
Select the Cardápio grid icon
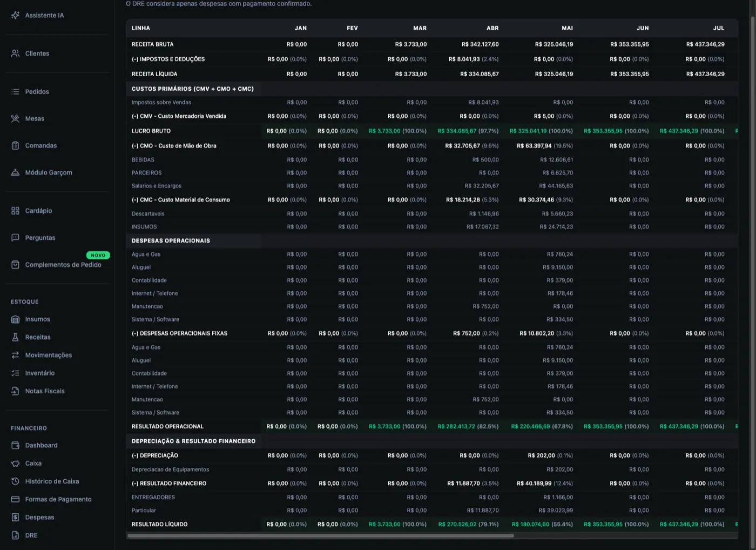pyautogui.click(x=15, y=211)
